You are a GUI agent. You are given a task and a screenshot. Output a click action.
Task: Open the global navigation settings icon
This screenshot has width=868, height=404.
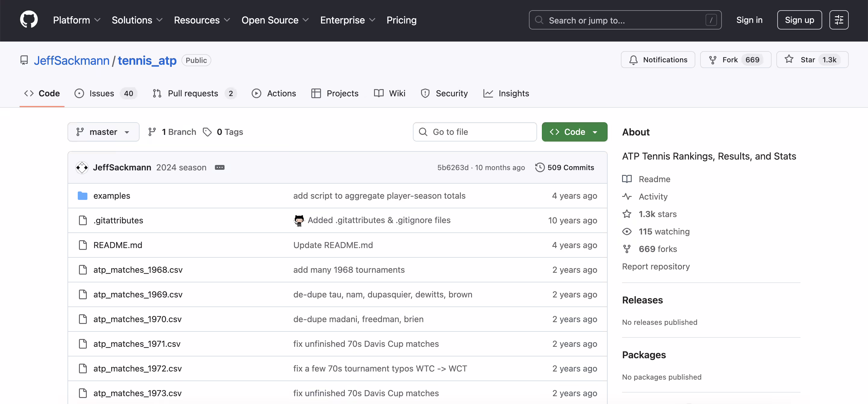(x=839, y=20)
